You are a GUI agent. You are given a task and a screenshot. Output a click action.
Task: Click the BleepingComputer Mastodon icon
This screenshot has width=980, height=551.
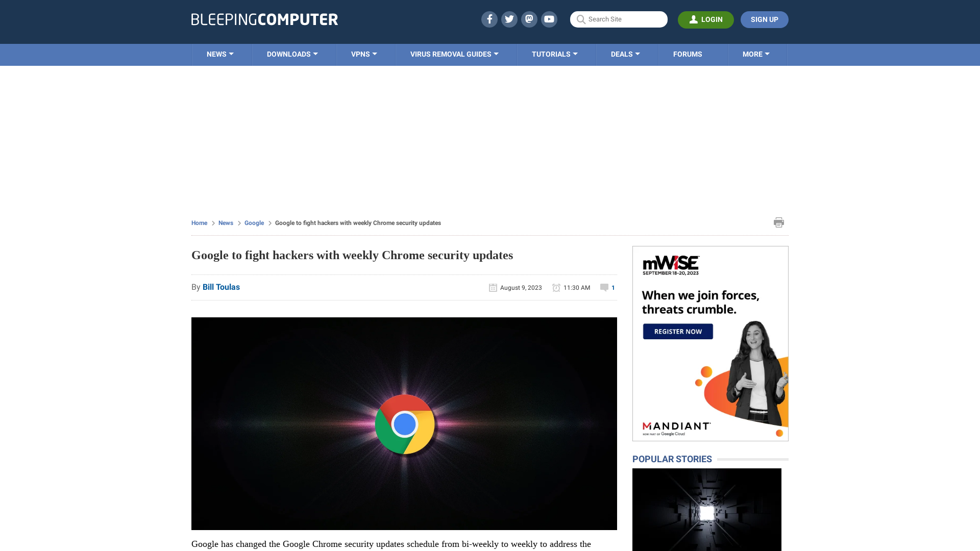pyautogui.click(x=529, y=19)
